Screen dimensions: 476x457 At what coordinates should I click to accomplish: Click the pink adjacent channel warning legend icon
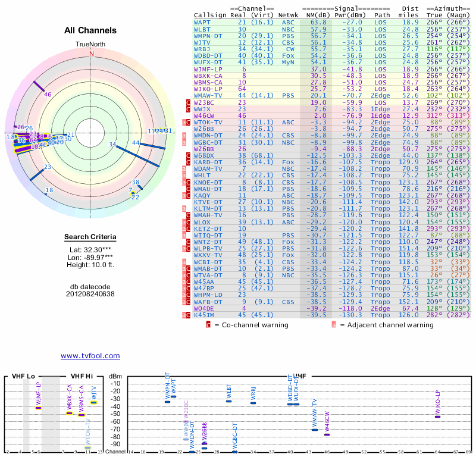click(334, 325)
